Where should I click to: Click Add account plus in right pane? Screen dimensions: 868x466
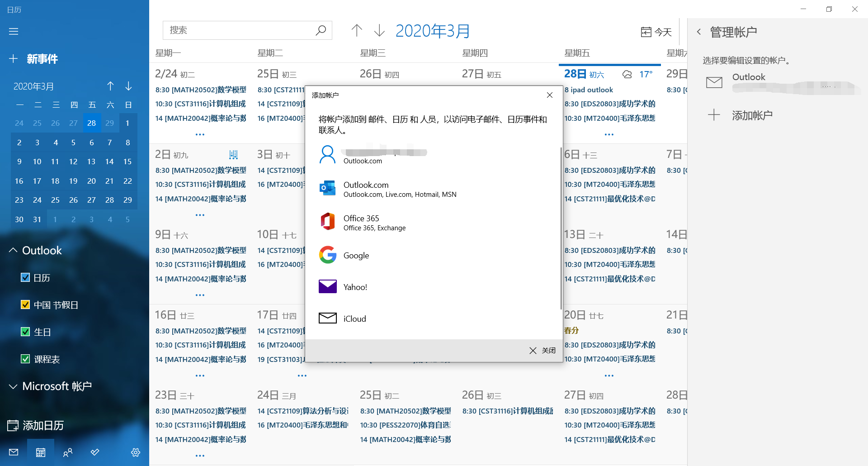click(x=714, y=115)
